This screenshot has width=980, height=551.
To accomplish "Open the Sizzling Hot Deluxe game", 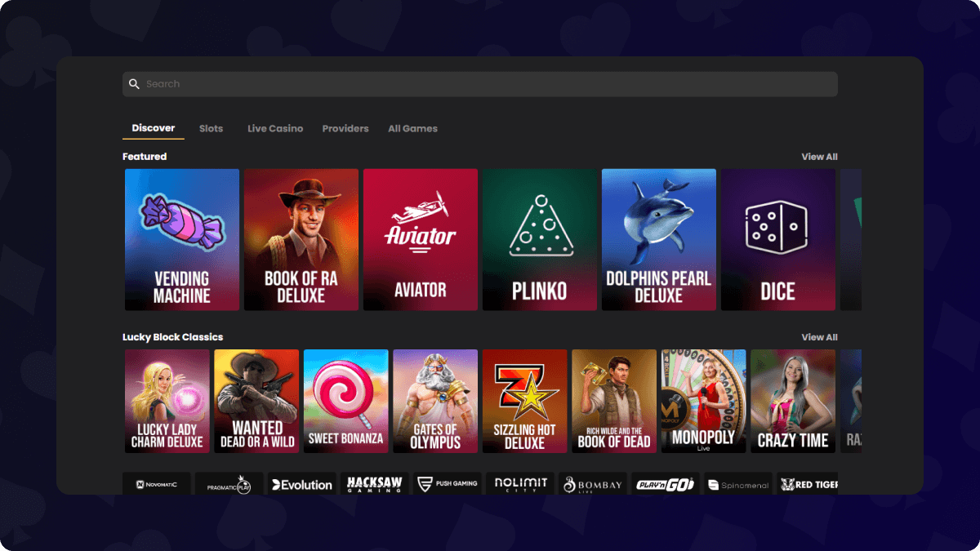I will coord(525,401).
